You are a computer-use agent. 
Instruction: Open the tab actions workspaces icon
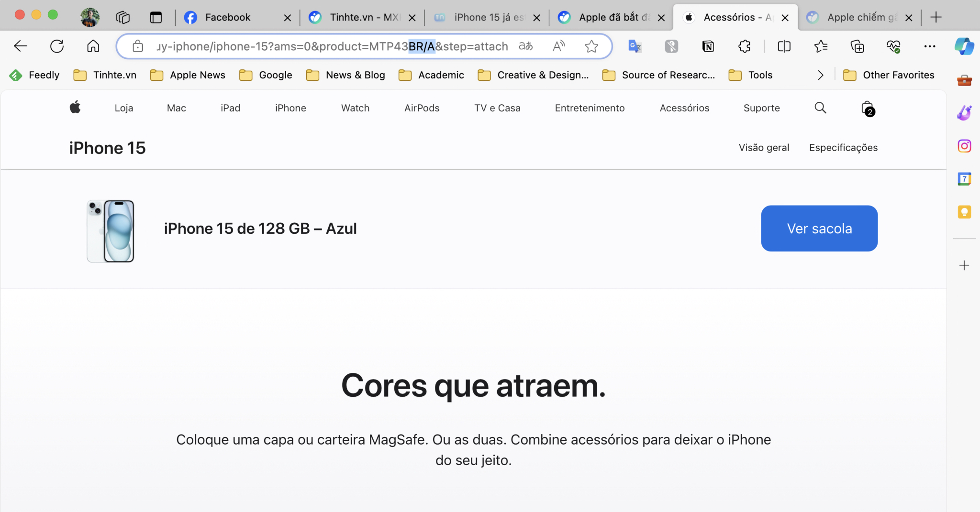(123, 17)
